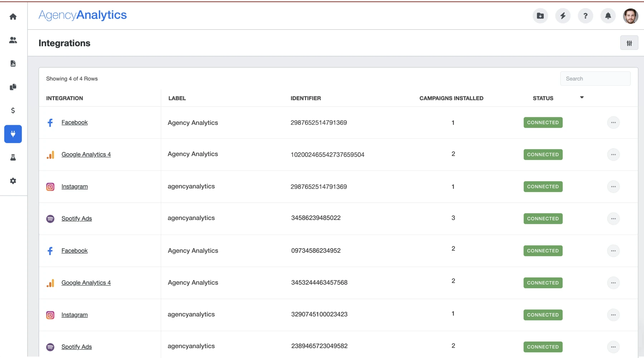Click Facebook logo icon in first row
The image size is (644, 358).
50,123
